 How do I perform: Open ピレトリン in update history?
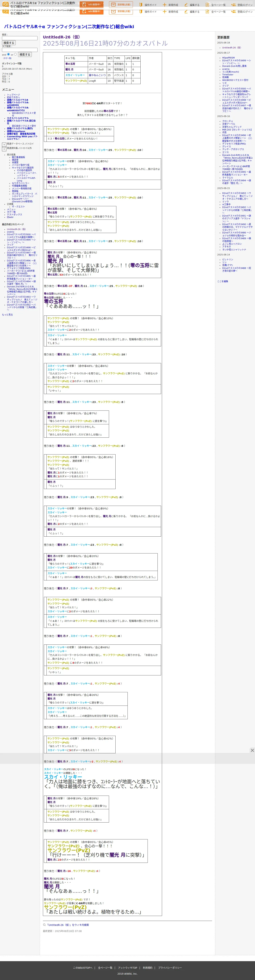pyautogui.click(x=228, y=260)
